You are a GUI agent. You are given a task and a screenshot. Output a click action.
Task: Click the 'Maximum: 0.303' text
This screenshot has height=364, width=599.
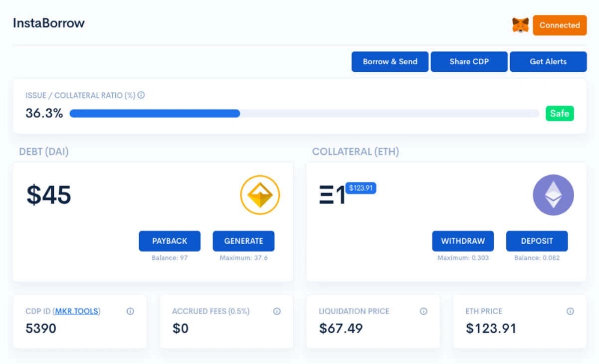463,258
